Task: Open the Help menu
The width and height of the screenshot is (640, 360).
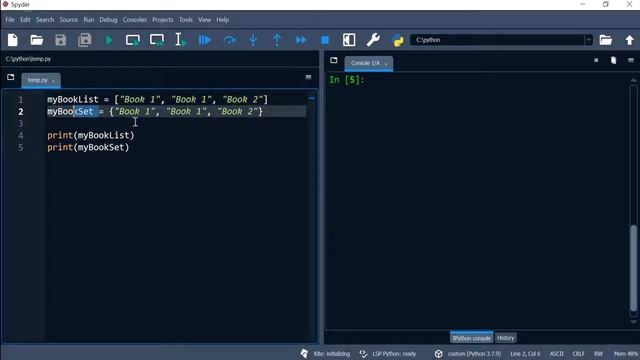Action: point(222,20)
